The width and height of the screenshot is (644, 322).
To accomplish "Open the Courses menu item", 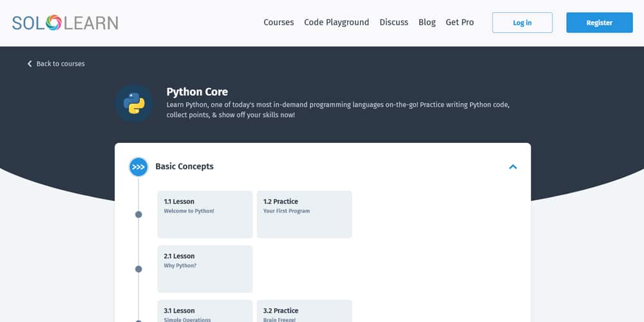I will pos(278,23).
